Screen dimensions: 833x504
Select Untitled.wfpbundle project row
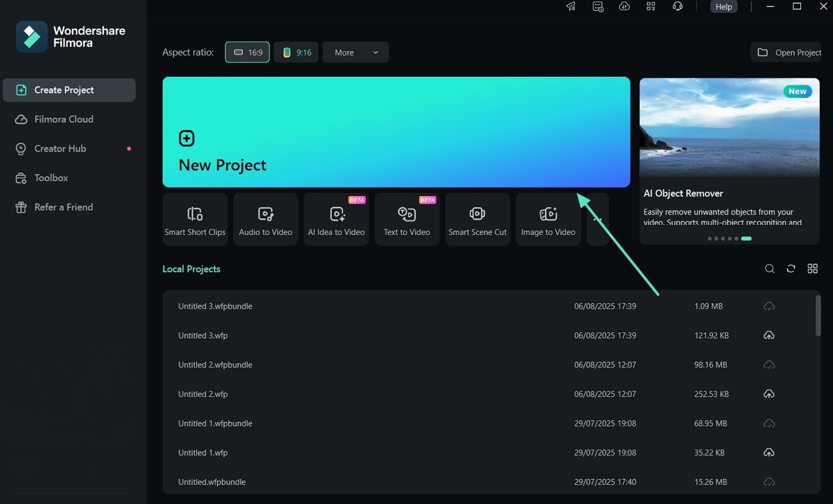pyautogui.click(x=488, y=482)
